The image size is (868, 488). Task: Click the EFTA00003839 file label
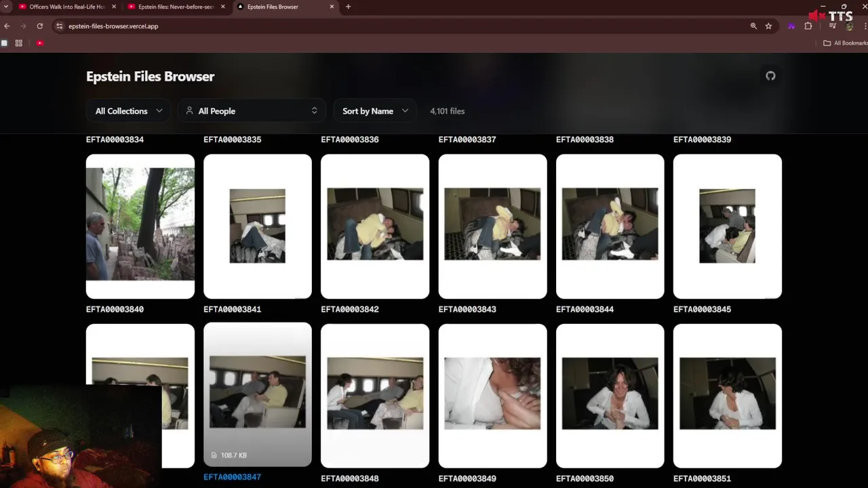point(702,140)
